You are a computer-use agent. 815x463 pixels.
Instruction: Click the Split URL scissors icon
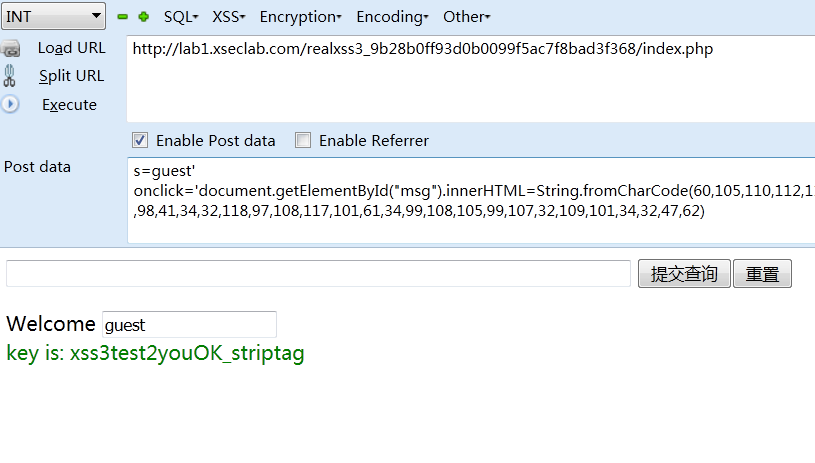coord(9,76)
